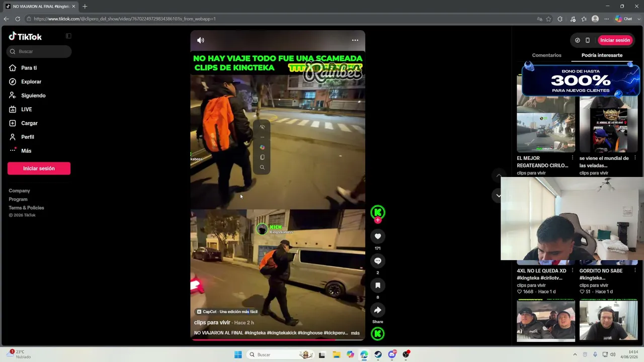The width and height of the screenshot is (644, 362).
Task: Like the video with the heart icon
Action: (378, 236)
